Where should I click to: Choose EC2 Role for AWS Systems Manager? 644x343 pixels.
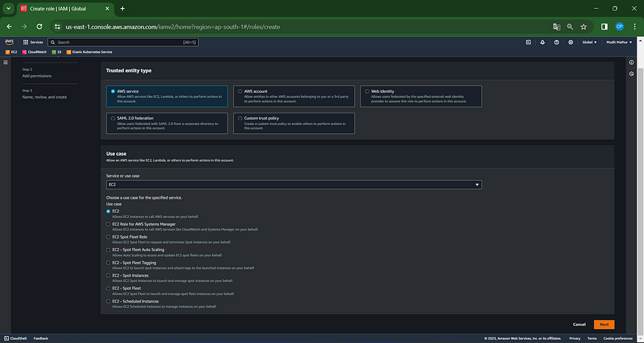(108, 224)
